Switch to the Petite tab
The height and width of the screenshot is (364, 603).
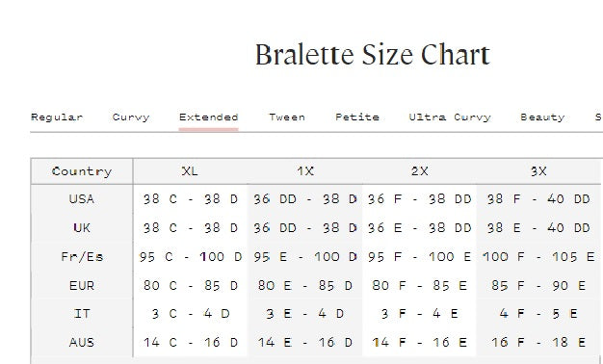click(357, 117)
